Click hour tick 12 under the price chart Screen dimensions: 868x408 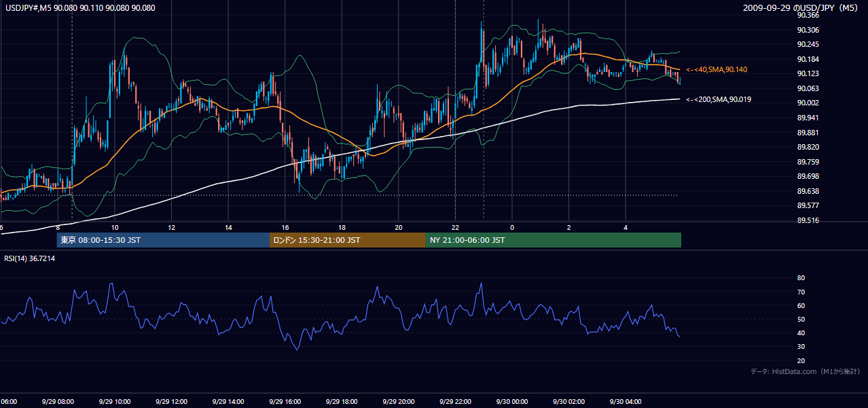coord(172,227)
